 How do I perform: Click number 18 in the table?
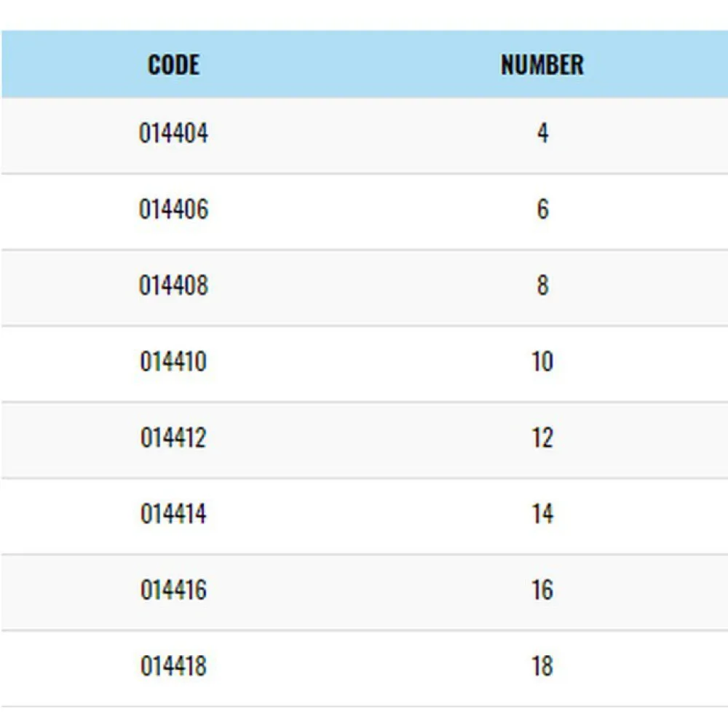point(542,666)
